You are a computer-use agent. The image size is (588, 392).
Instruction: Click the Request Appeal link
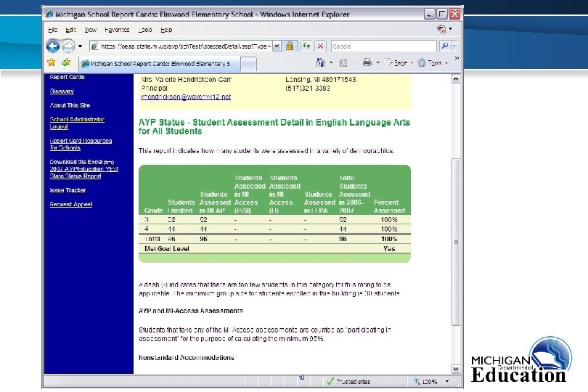click(x=71, y=205)
